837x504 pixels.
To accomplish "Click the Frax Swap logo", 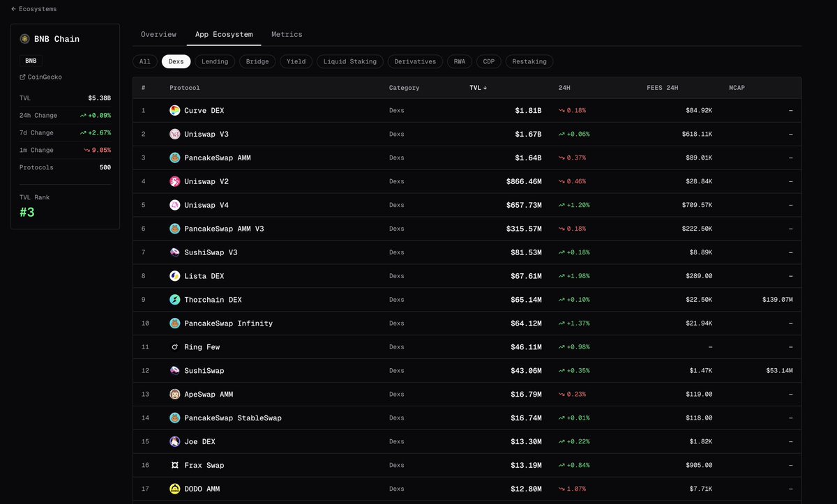I will pyautogui.click(x=175, y=466).
